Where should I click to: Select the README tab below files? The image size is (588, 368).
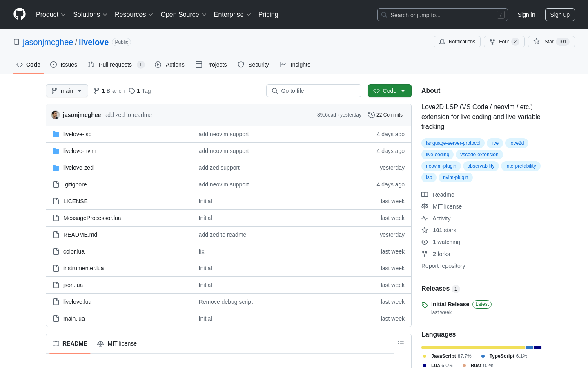(x=70, y=344)
